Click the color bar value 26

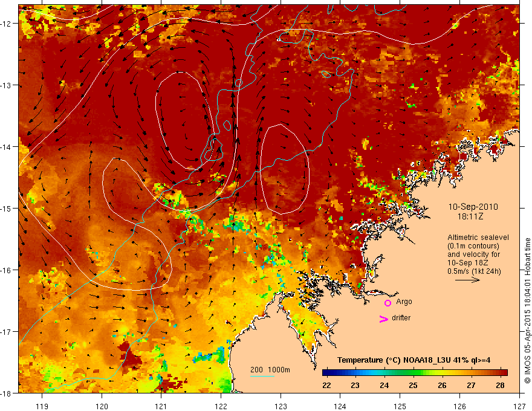coord(442,385)
